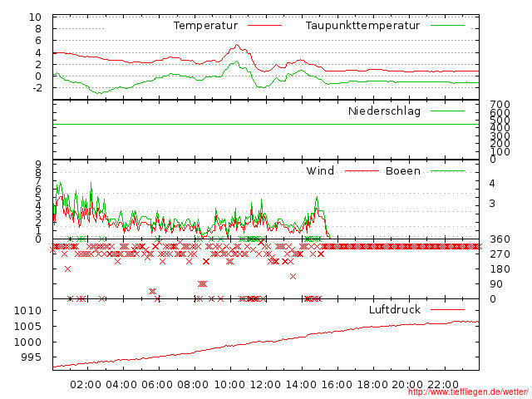This screenshot has width=532, height=399.
Task: Click the 06:00 time axis label
Action: coord(157,385)
